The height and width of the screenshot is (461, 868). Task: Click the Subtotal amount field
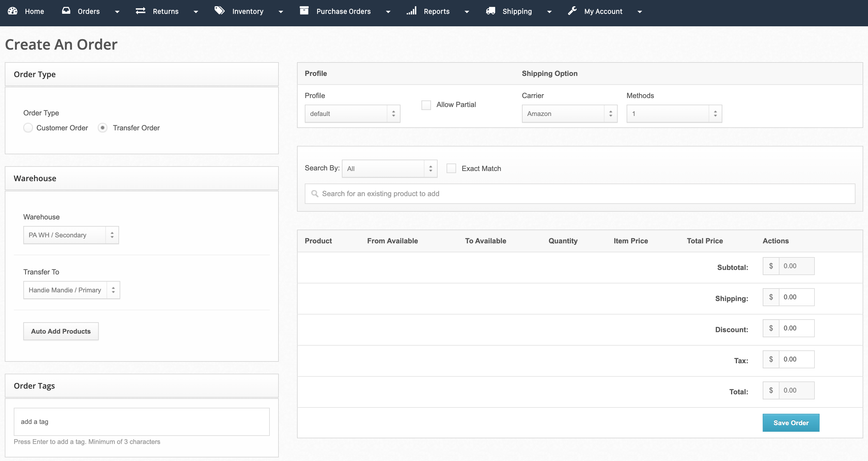(797, 266)
